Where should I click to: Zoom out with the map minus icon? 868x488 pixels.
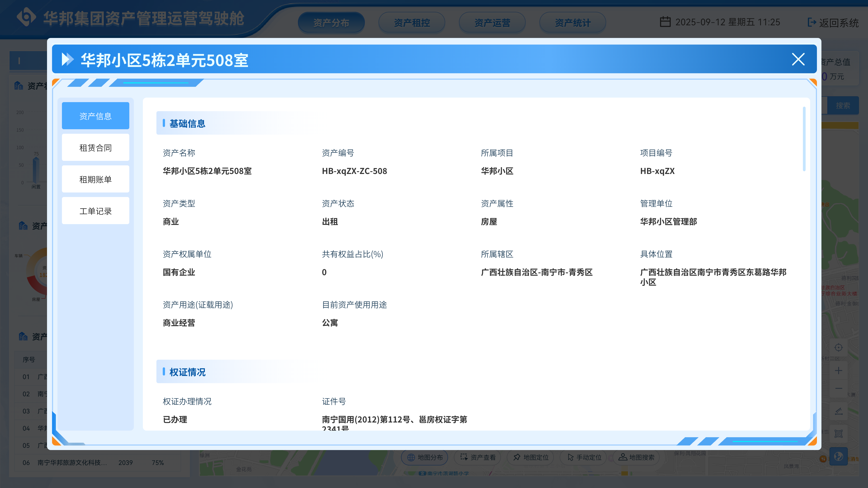(838, 388)
